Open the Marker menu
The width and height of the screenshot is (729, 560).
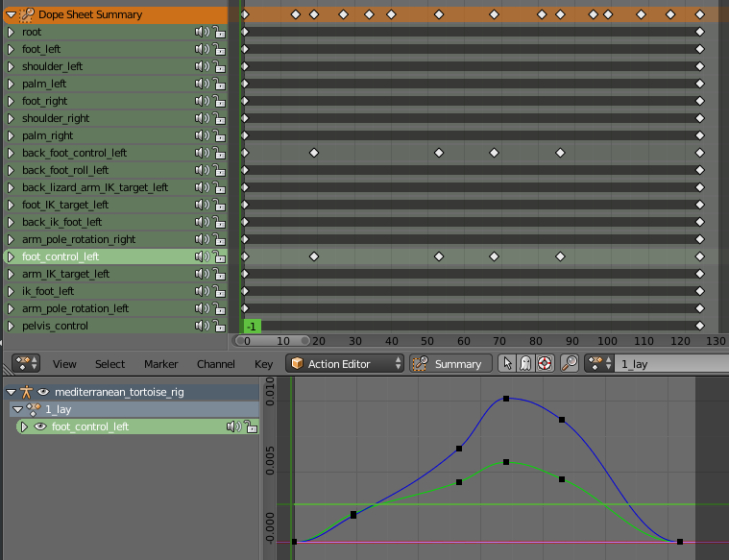tap(160, 364)
